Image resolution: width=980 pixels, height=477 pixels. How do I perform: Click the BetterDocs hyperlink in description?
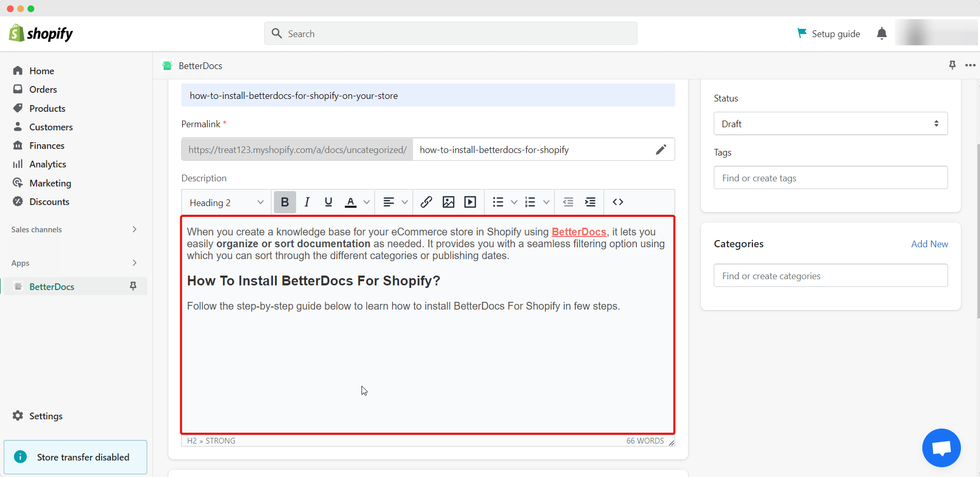tap(579, 232)
